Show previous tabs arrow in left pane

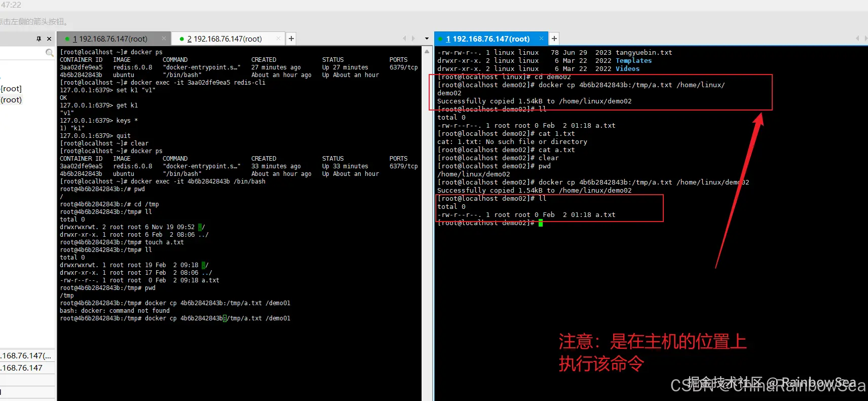404,39
